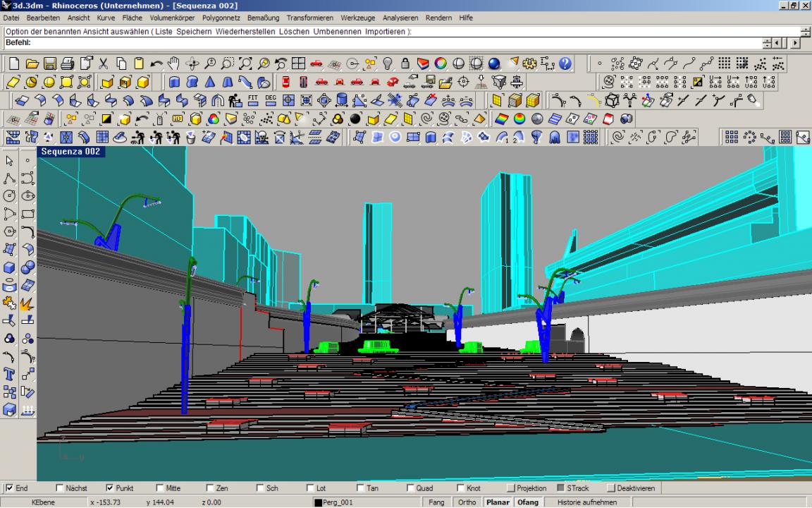This screenshot has width=812, height=508.
Task: Click the Explode icon in left sidebar
Action: coord(28,303)
